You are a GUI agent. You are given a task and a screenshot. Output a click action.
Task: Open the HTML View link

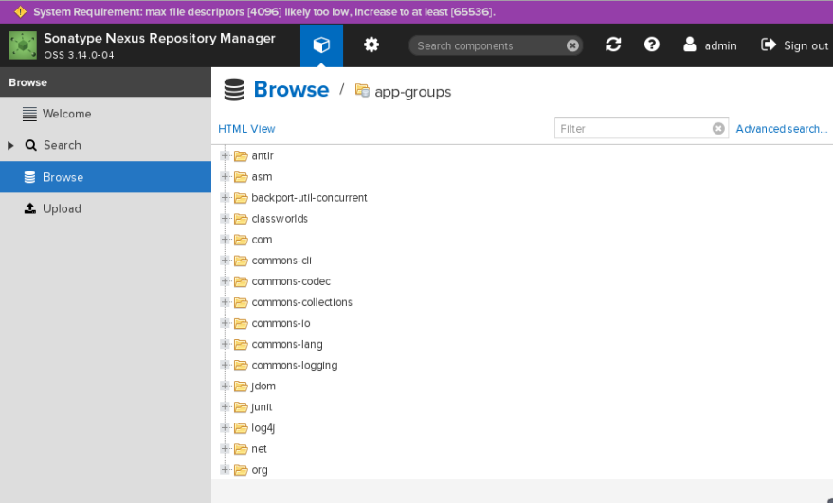tap(246, 129)
